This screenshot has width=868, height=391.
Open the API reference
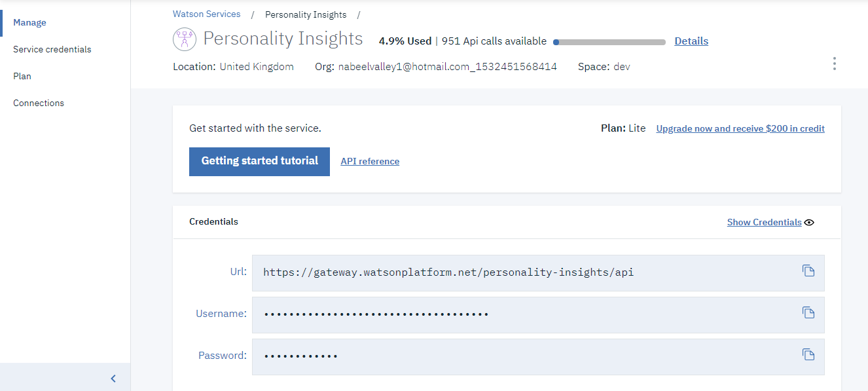pos(369,160)
